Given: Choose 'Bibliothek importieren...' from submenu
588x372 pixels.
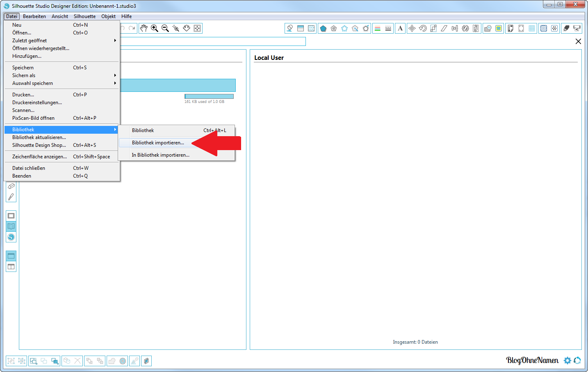Looking at the screenshot, I should pyautogui.click(x=158, y=143).
